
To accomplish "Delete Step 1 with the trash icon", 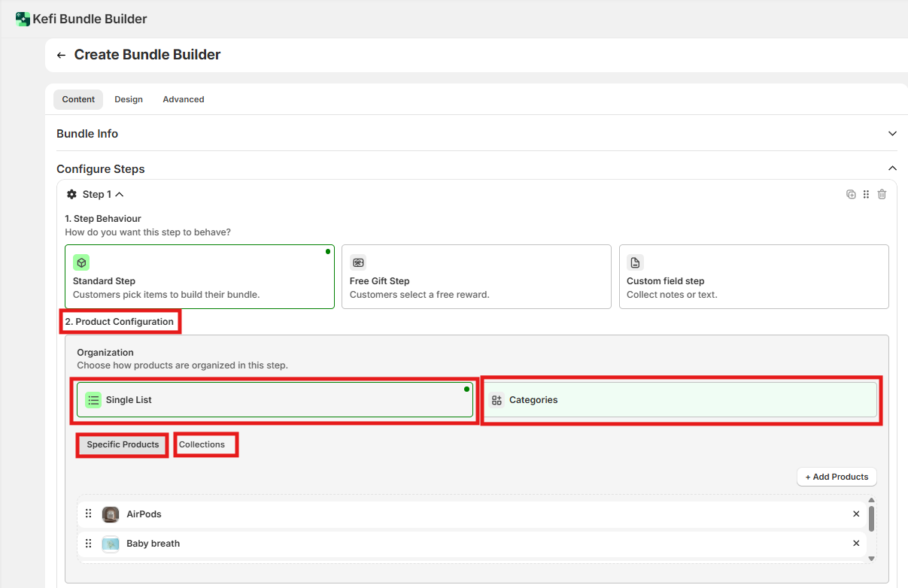I will click(x=882, y=194).
